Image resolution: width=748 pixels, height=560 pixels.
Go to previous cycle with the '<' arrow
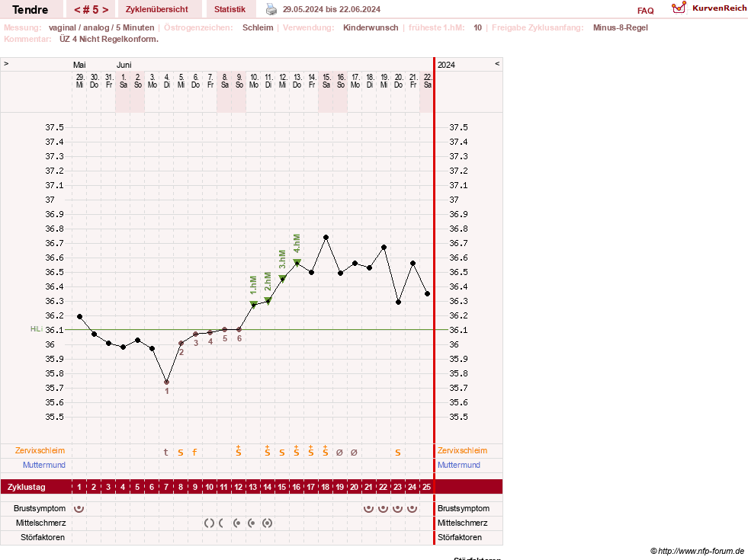77,10
